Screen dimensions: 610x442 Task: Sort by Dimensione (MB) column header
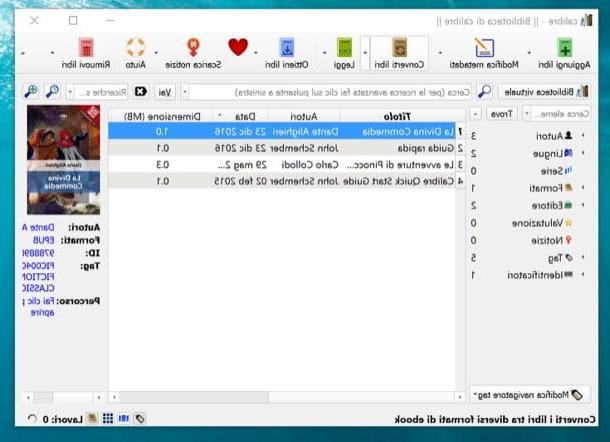coord(162,116)
